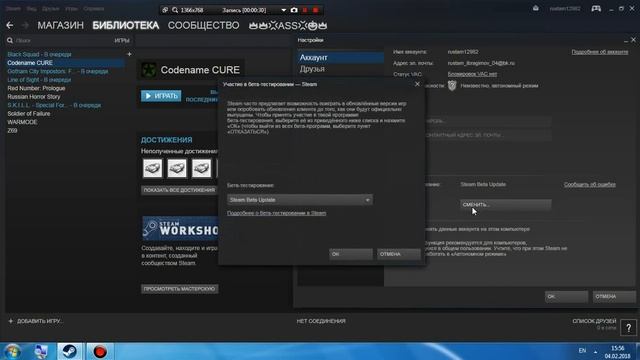
Task: Click the ДОБАВИТЬ ИГРУ... label
Action: coord(39,321)
